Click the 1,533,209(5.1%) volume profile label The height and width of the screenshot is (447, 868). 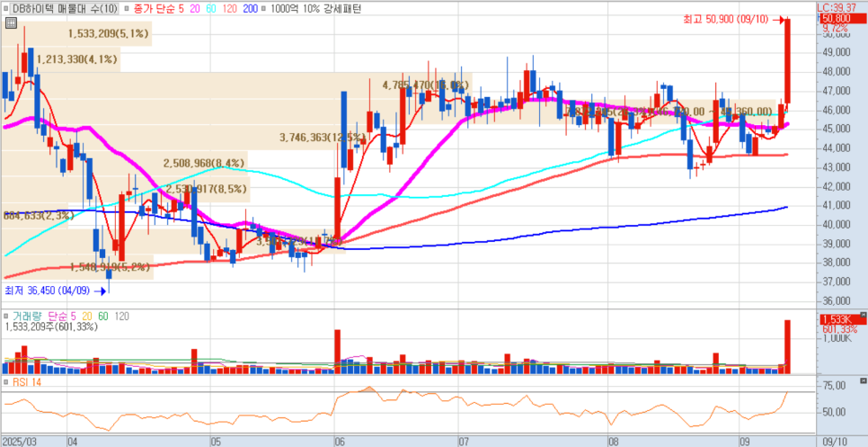[109, 34]
